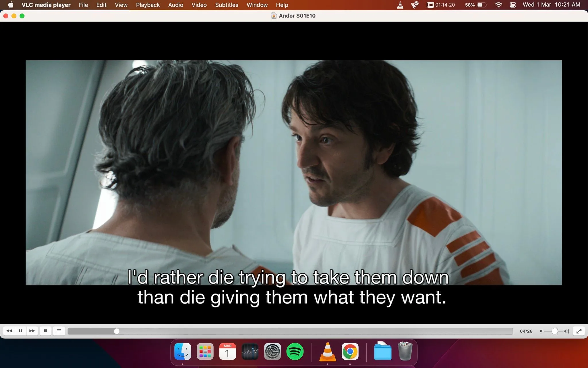Stop playback with the stop button
Image resolution: width=588 pixels, height=368 pixels.
click(x=46, y=331)
